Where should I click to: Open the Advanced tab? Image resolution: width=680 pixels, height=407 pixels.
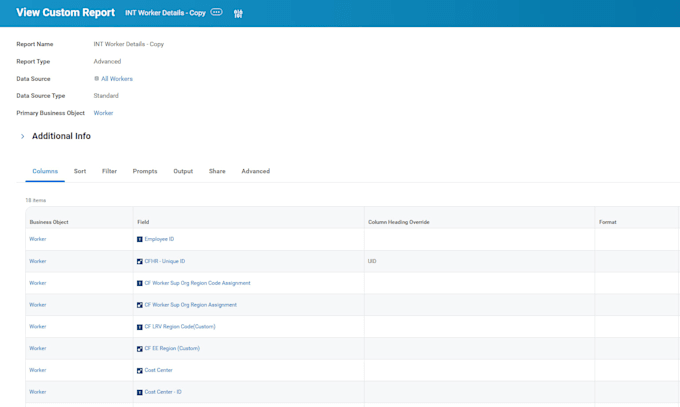pyautogui.click(x=255, y=171)
